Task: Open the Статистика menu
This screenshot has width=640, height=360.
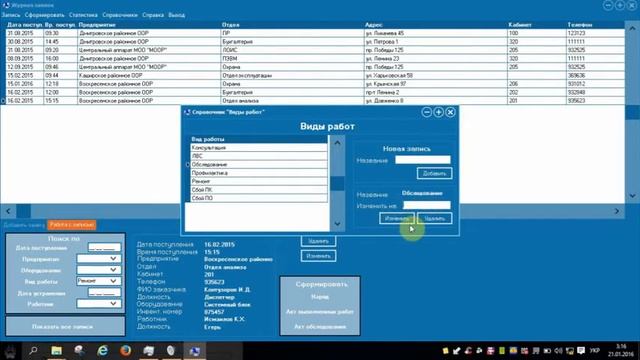Action: [x=83, y=15]
